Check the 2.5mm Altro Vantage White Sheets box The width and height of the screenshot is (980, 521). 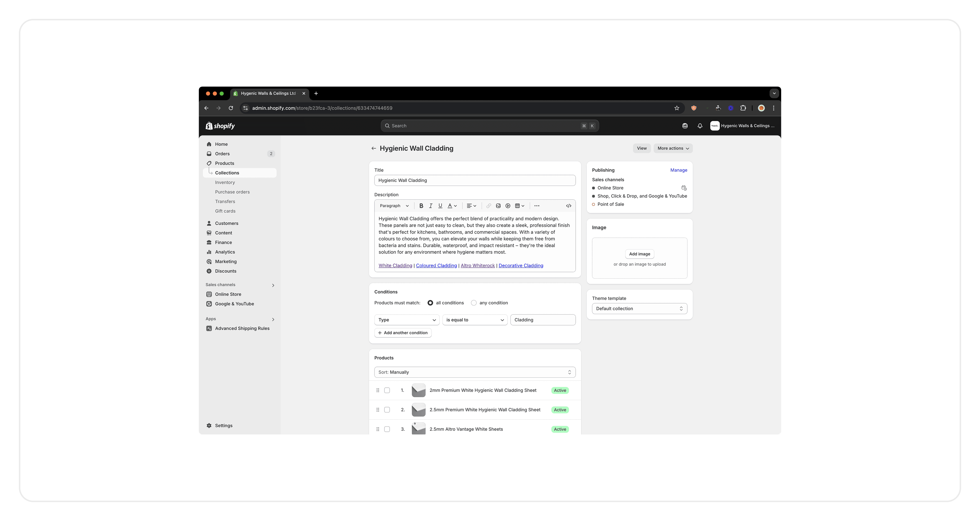387,429
